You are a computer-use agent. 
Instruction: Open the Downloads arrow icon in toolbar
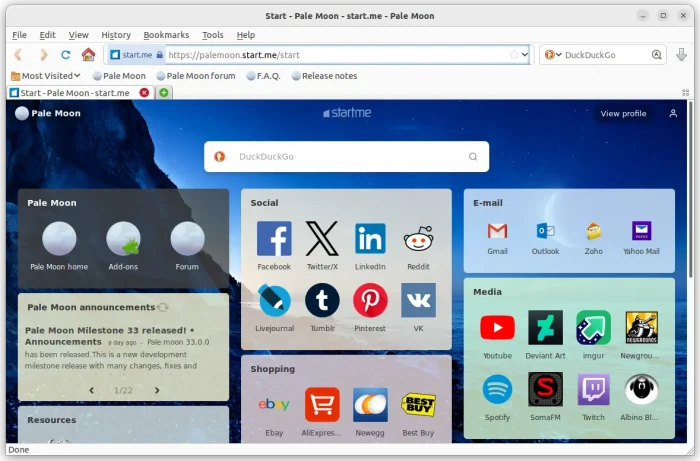tap(682, 55)
